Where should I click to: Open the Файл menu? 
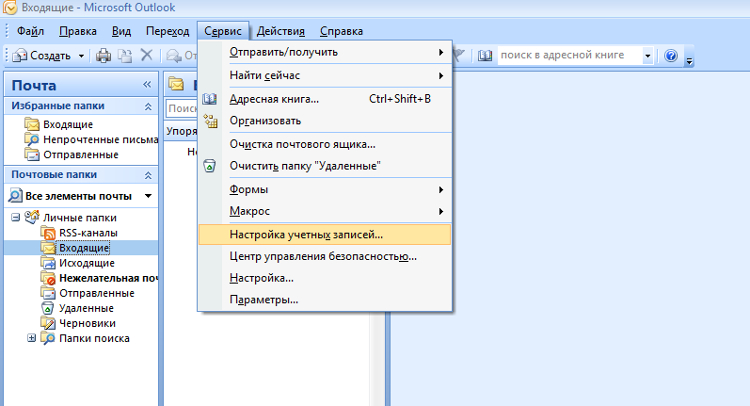(x=30, y=31)
